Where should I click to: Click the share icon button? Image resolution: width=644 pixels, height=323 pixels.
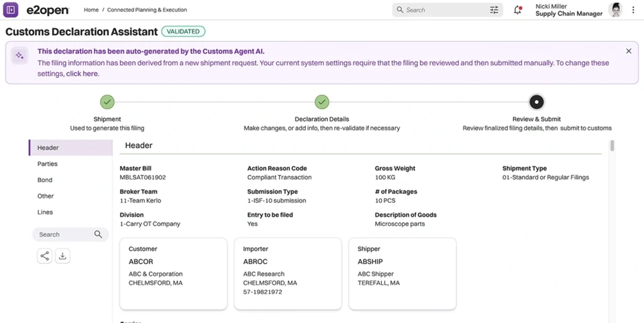(x=45, y=256)
